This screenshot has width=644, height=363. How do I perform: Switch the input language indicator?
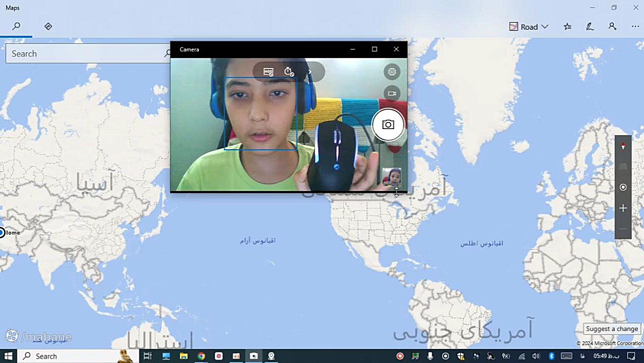[x=583, y=356]
